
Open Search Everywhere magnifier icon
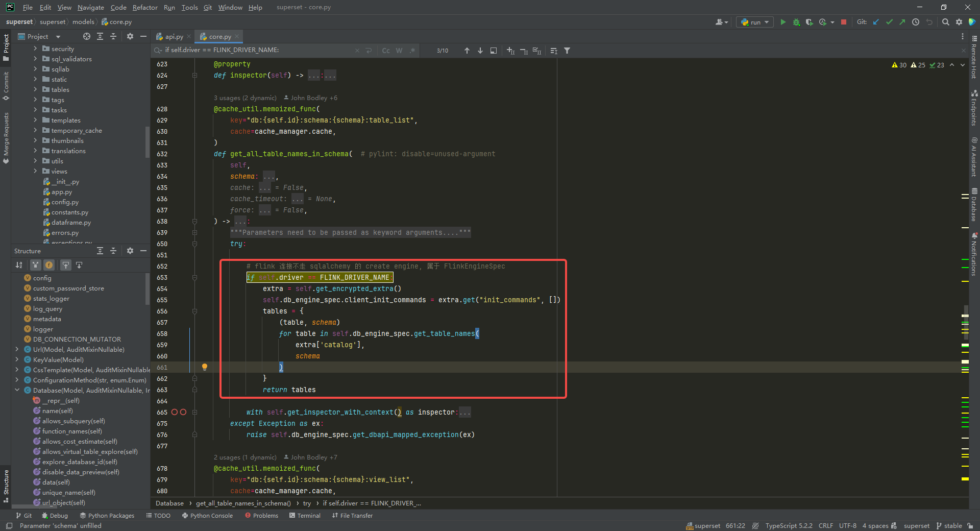point(946,22)
